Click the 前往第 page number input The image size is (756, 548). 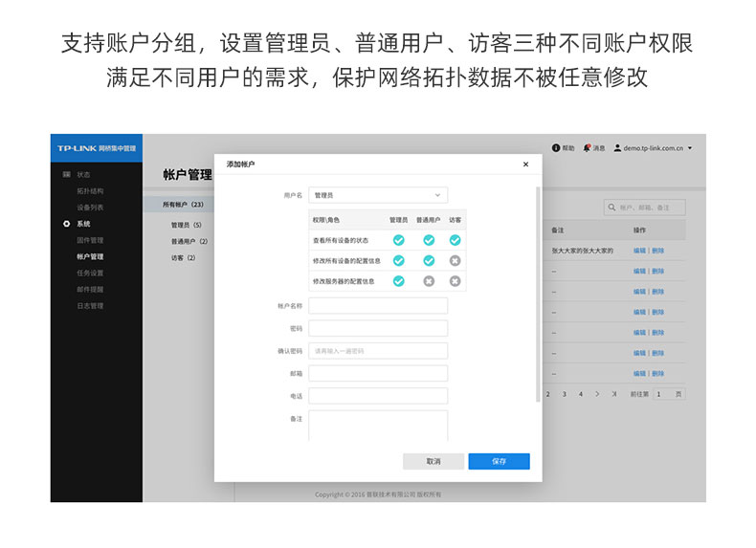(x=669, y=394)
